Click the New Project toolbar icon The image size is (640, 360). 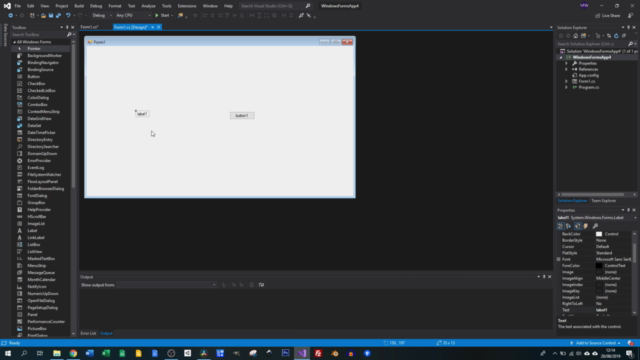(32, 16)
